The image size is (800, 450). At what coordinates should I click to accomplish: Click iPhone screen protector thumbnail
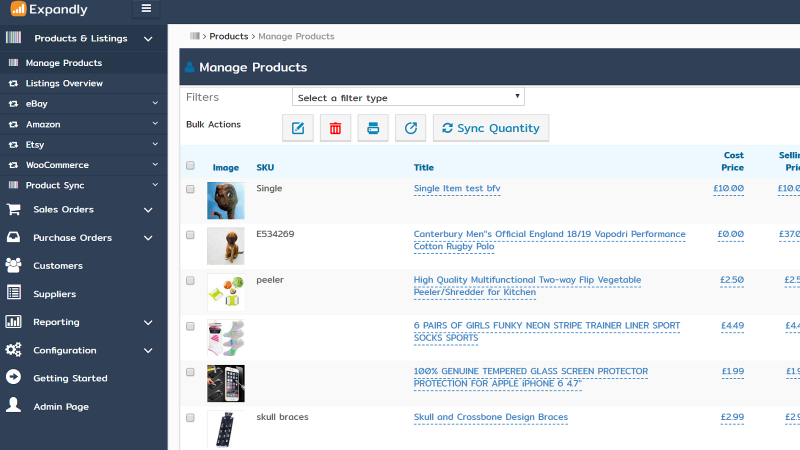226,383
